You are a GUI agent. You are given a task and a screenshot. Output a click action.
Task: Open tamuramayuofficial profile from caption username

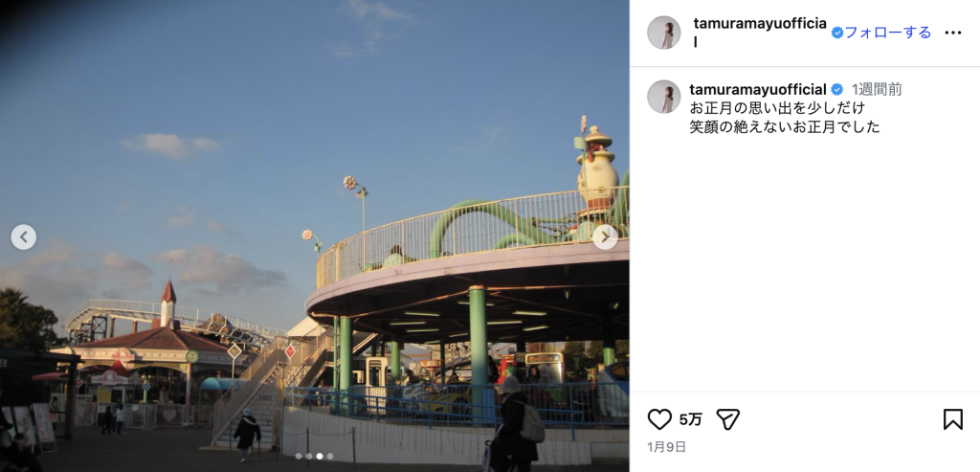[758, 89]
